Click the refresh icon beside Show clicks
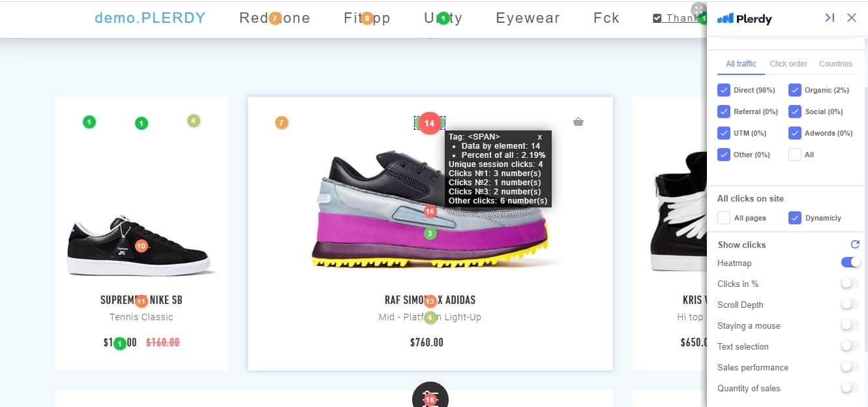868x407 pixels. [x=855, y=245]
